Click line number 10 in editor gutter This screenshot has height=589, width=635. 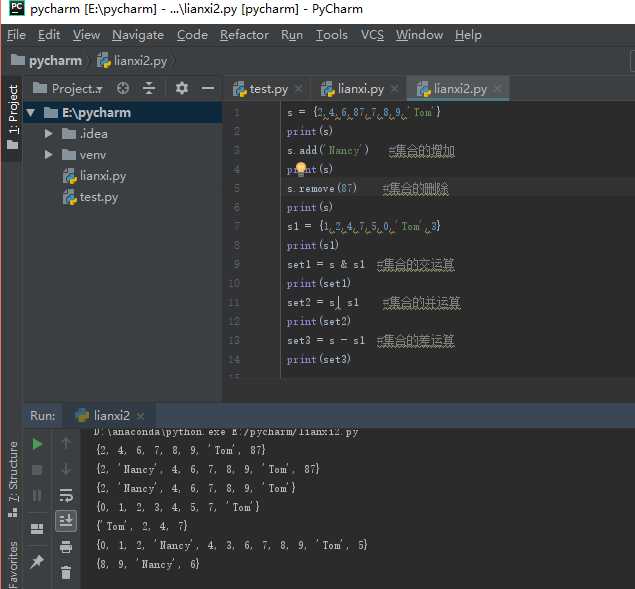click(x=234, y=283)
